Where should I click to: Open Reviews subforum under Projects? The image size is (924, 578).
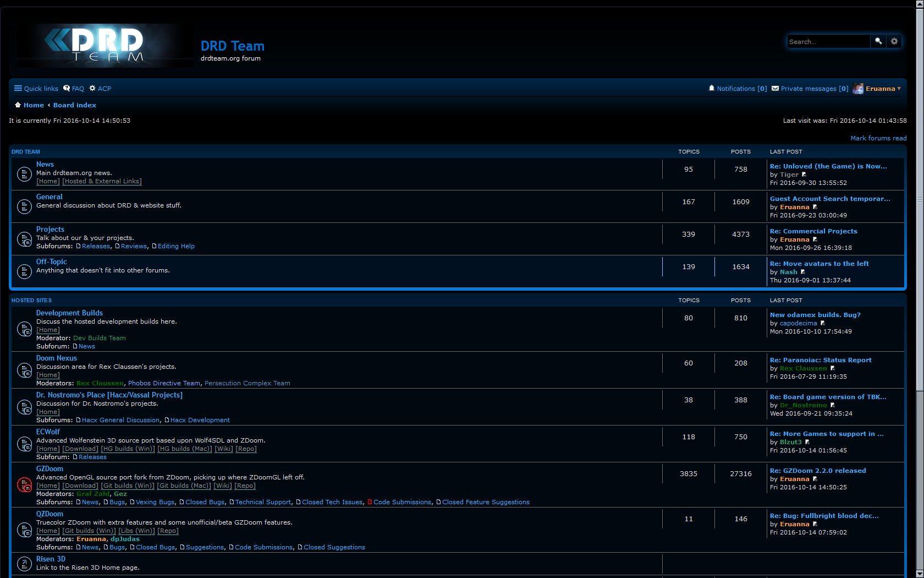134,246
